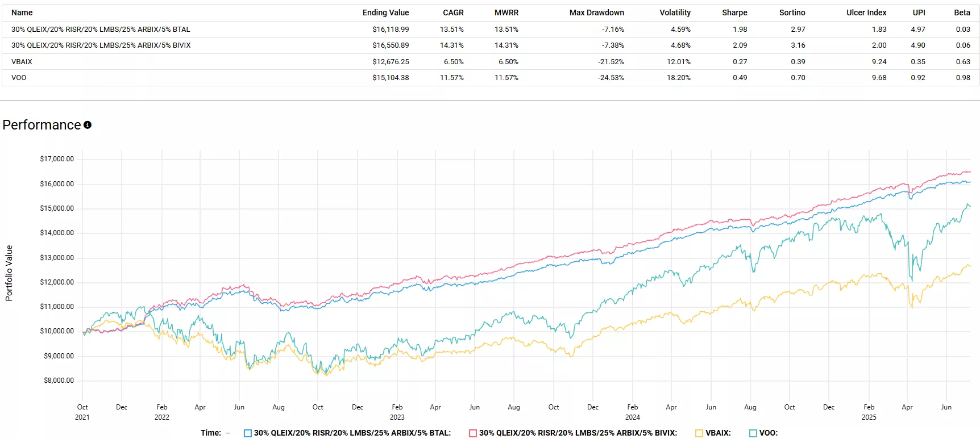This screenshot has width=980, height=439.
Task: Click the Sortino column header
Action: [x=792, y=12]
